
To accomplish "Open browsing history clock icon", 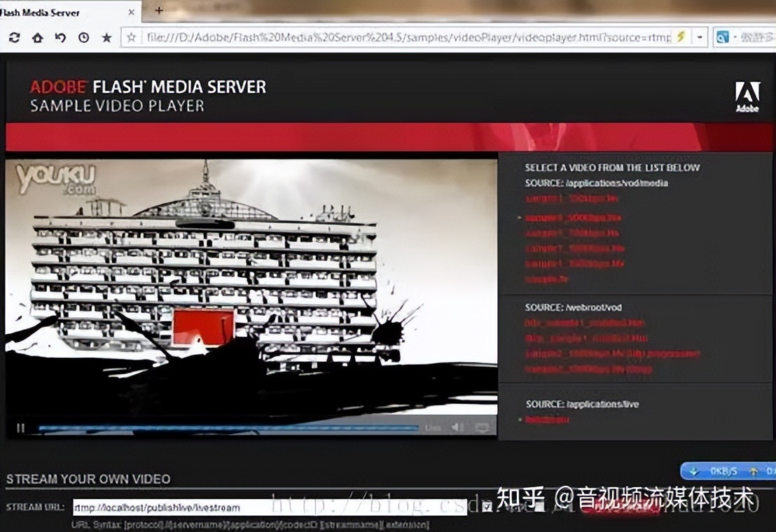I will [83, 38].
